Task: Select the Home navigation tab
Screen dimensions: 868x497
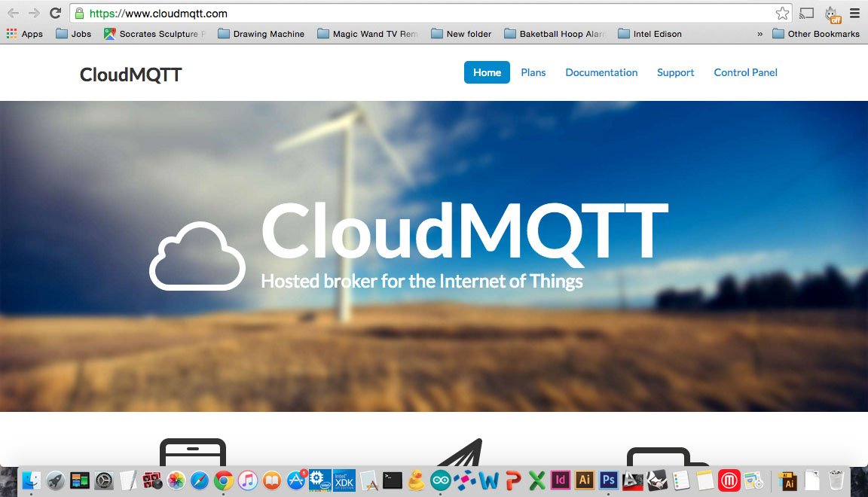Action: (x=487, y=72)
